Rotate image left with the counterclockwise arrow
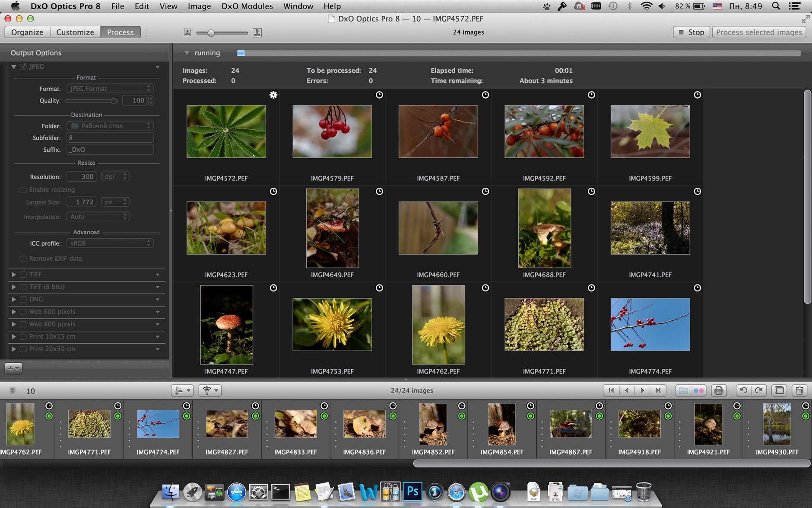The width and height of the screenshot is (812, 508). (x=743, y=390)
